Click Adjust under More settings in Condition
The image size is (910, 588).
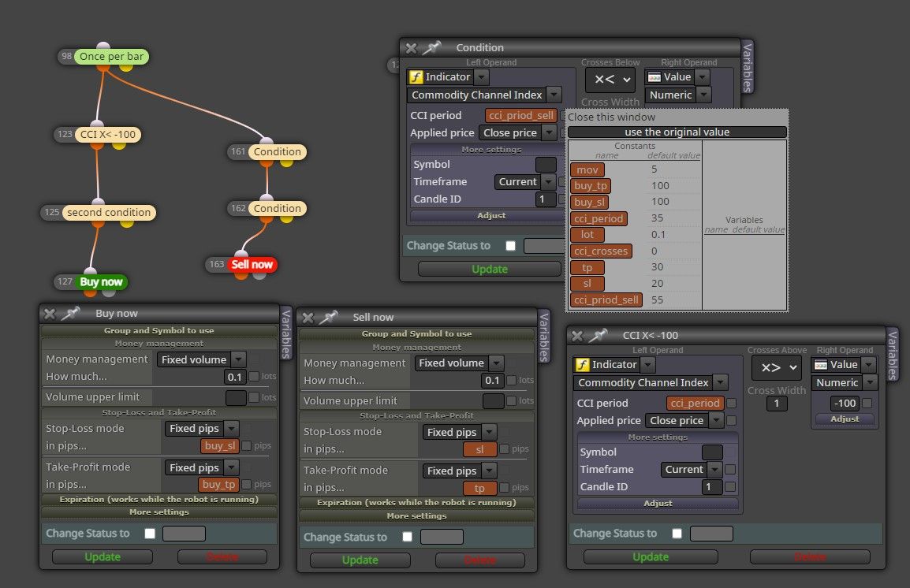pyautogui.click(x=491, y=215)
